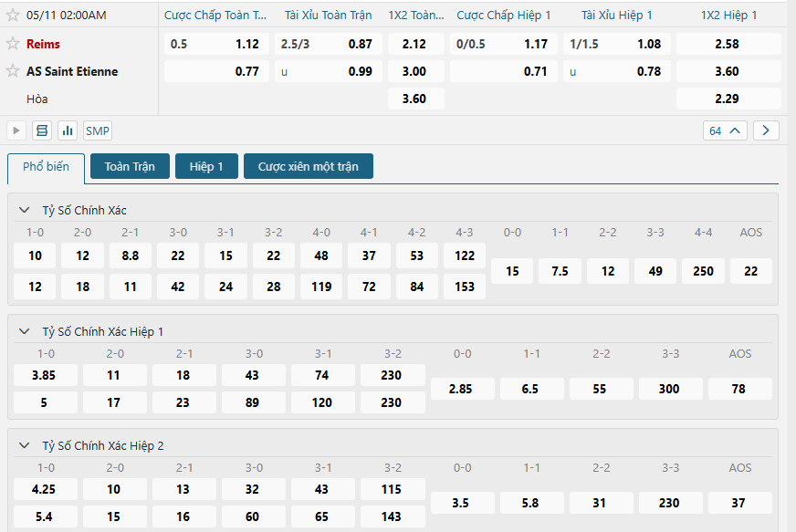The height and width of the screenshot is (532, 796).
Task: Bet first-half handicap odds 0.71
Action: [504, 71]
